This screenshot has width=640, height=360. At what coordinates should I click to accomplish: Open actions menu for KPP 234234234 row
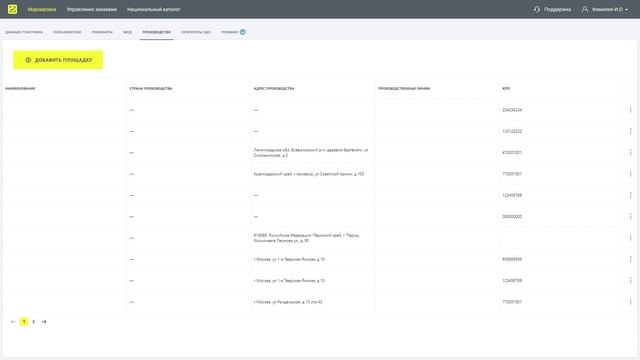[x=630, y=110]
